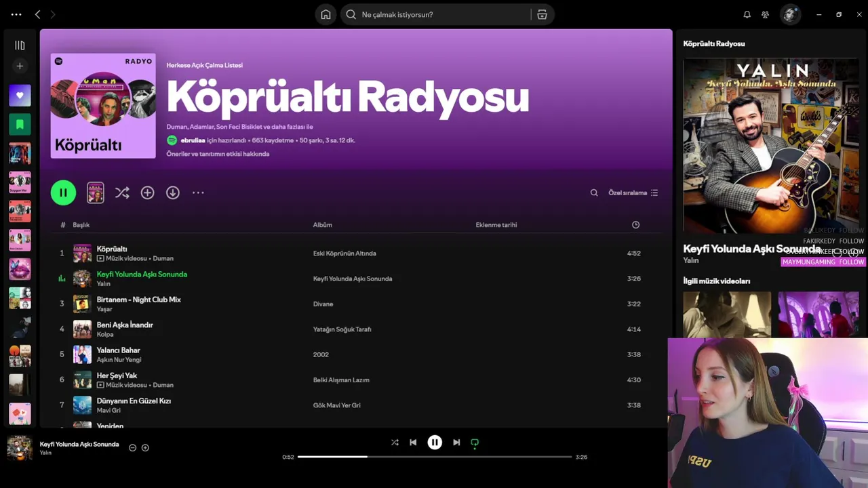Screen dimensions: 868x488
Task: Create new playlist with plus icon
Action: (20, 66)
